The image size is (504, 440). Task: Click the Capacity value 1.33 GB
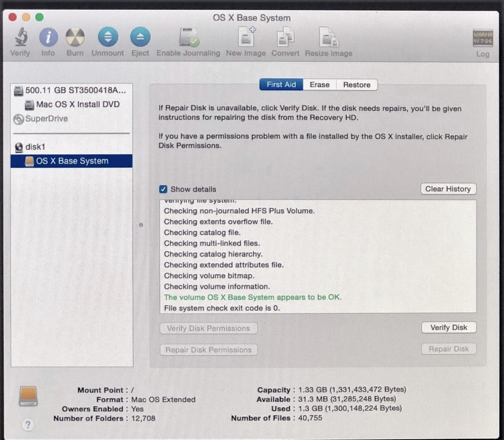(352, 389)
